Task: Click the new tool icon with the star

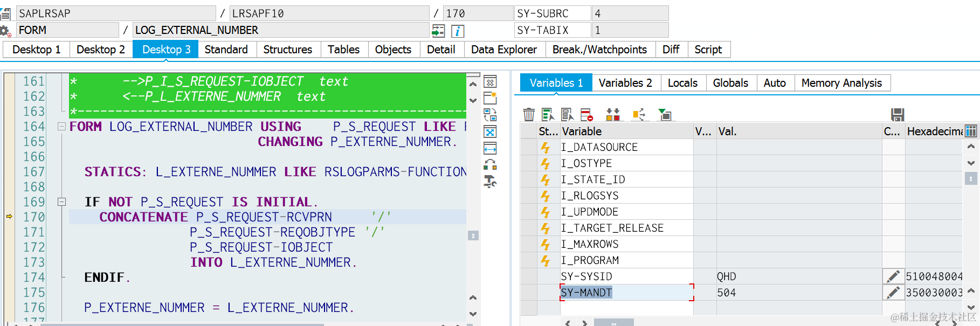Action: (x=490, y=98)
